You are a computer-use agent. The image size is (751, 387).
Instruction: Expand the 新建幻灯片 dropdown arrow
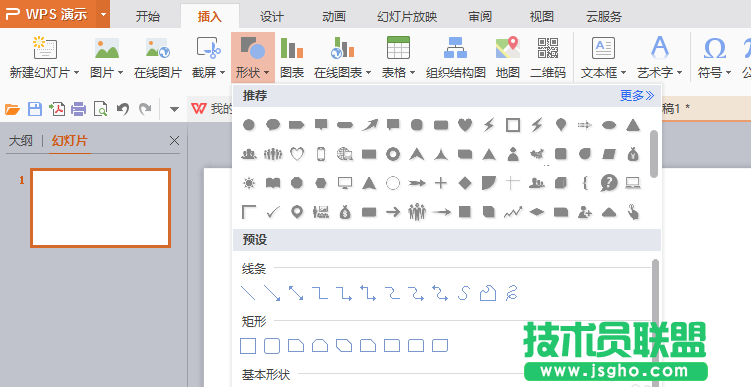click(x=76, y=73)
